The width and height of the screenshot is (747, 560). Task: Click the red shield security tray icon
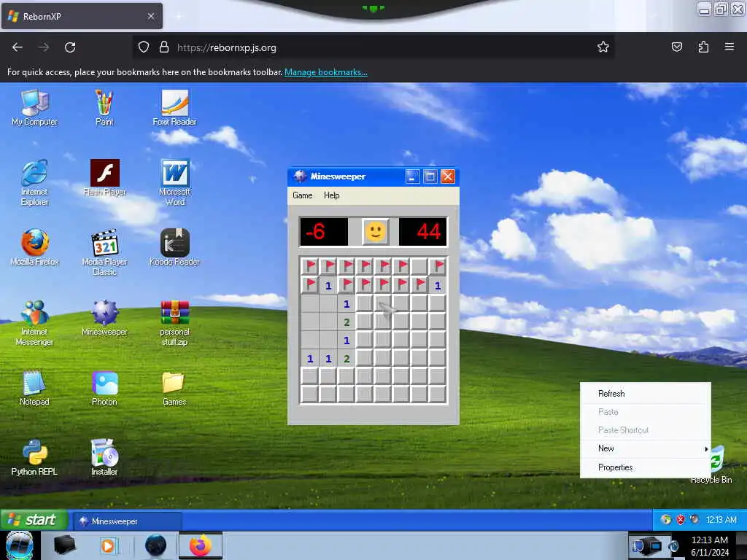(681, 519)
